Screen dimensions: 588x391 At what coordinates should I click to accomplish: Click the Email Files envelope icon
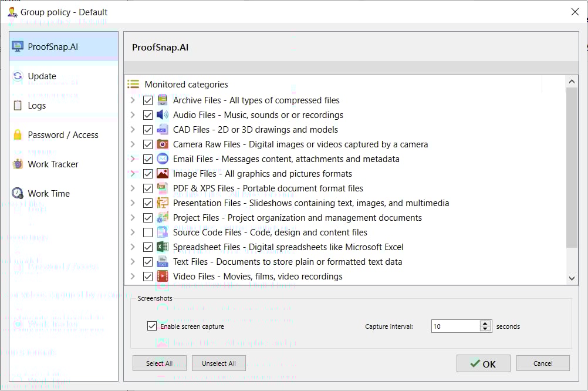coord(163,159)
